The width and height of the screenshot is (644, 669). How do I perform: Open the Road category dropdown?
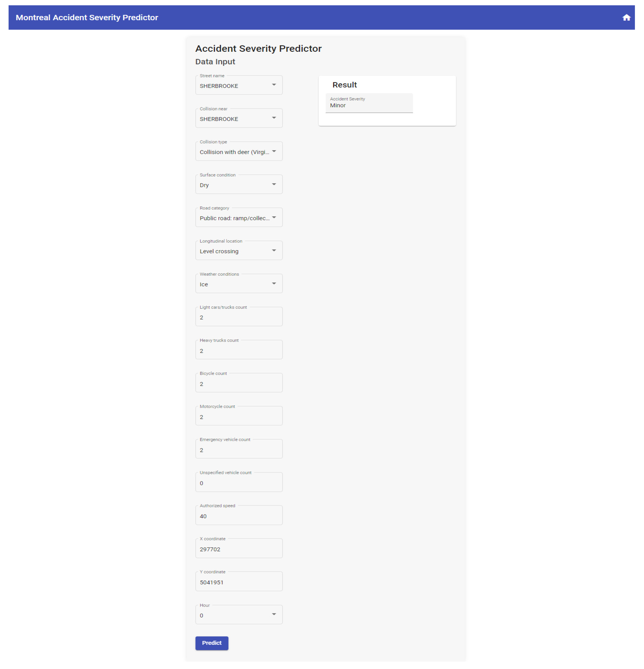(x=239, y=218)
